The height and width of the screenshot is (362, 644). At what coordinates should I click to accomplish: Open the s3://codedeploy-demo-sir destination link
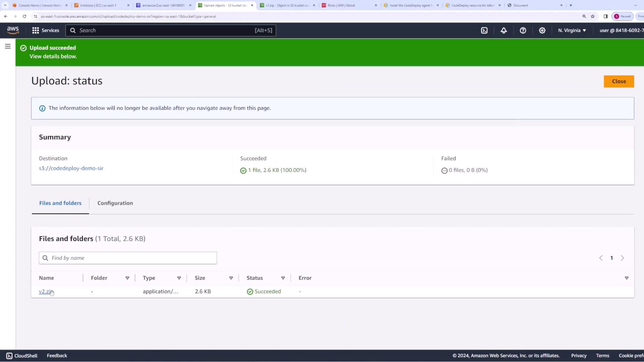71,168
